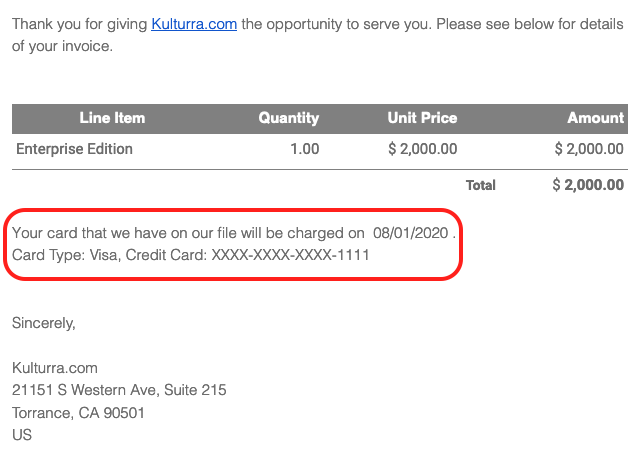Click the Unit Price value for Enterprise Edition

click(x=421, y=149)
